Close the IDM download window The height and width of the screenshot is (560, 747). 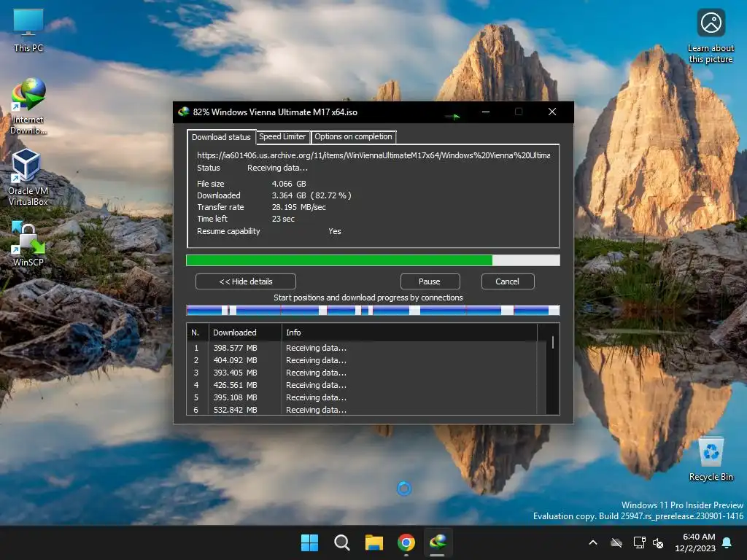click(x=552, y=112)
